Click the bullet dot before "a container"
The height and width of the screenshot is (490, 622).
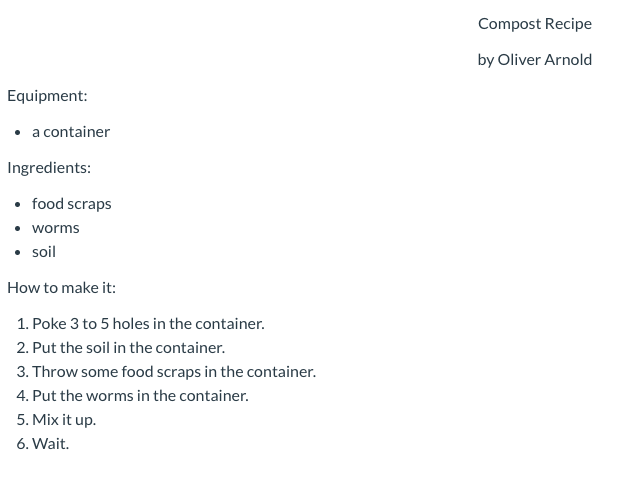pos(18,132)
